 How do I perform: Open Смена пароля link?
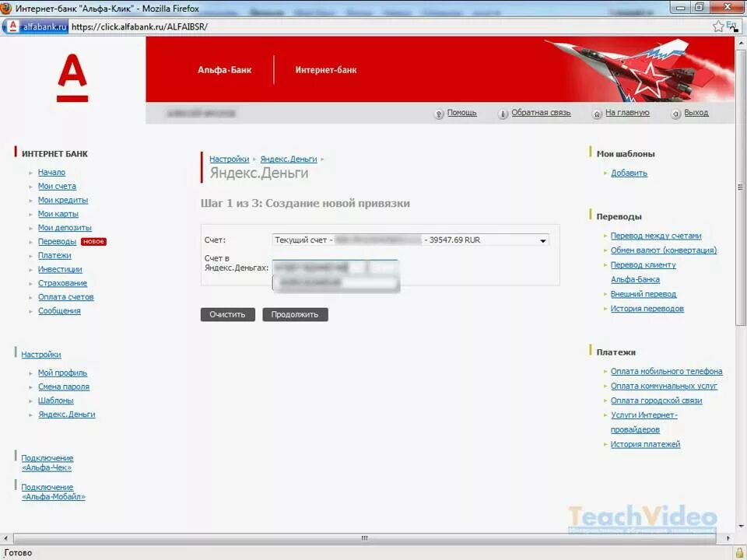coord(64,387)
